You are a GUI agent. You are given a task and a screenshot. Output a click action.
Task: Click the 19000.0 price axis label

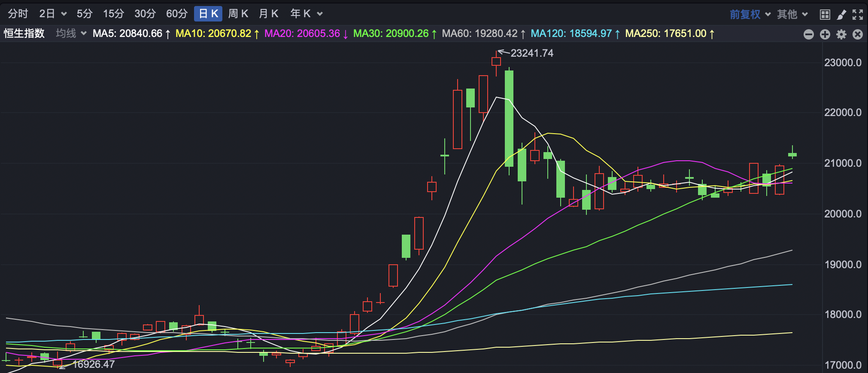tap(843, 265)
